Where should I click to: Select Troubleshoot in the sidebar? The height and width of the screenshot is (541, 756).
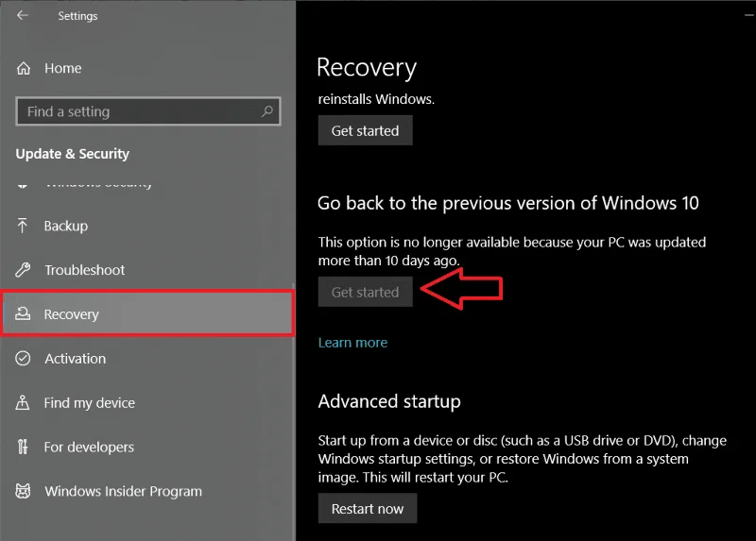coord(147,270)
